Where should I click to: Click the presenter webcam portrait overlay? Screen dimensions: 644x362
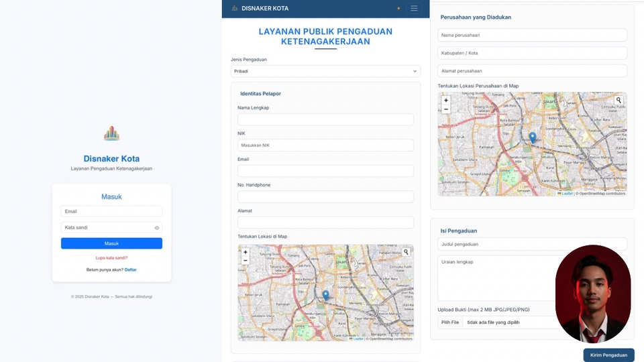tap(593, 294)
